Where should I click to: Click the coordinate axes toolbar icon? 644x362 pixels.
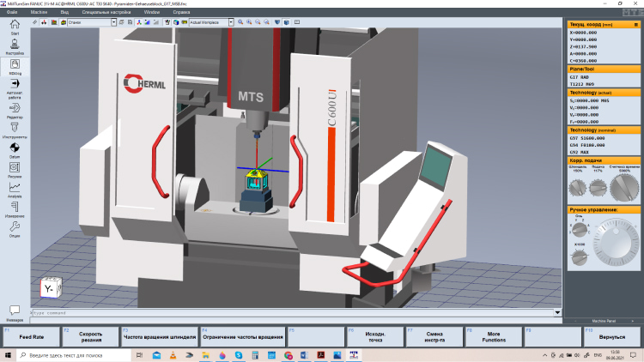coord(139,22)
